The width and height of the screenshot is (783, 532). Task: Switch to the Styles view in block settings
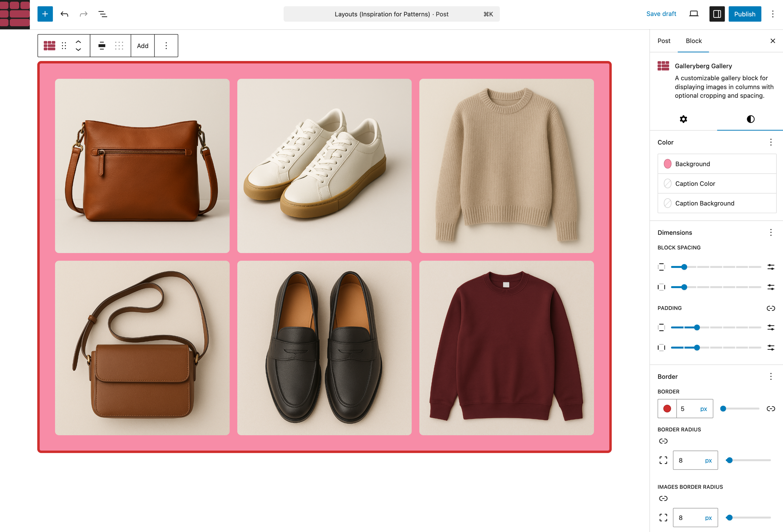[x=751, y=119]
